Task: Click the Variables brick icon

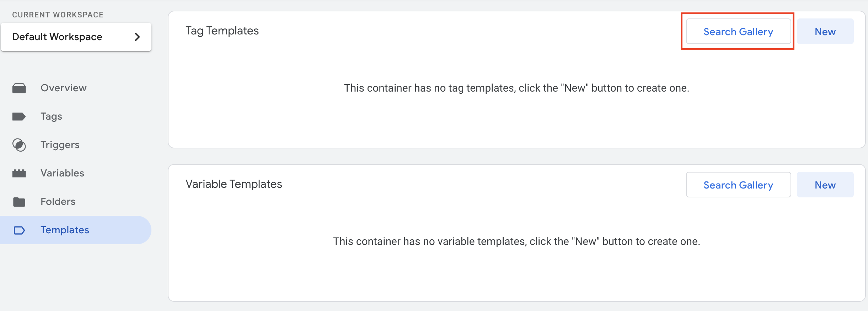Action: pos(19,173)
